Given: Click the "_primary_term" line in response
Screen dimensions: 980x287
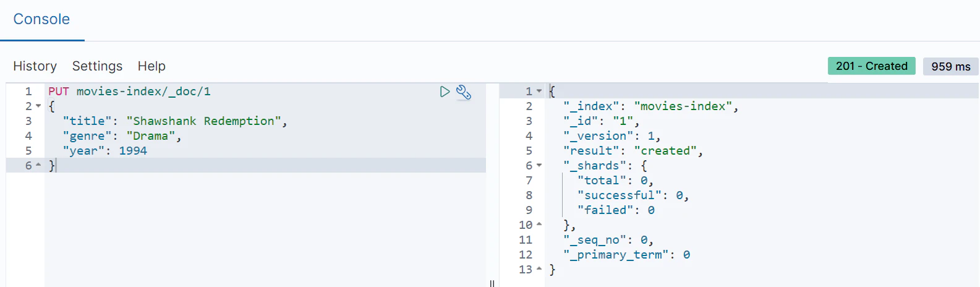Looking at the screenshot, I should pyautogui.click(x=626, y=255).
